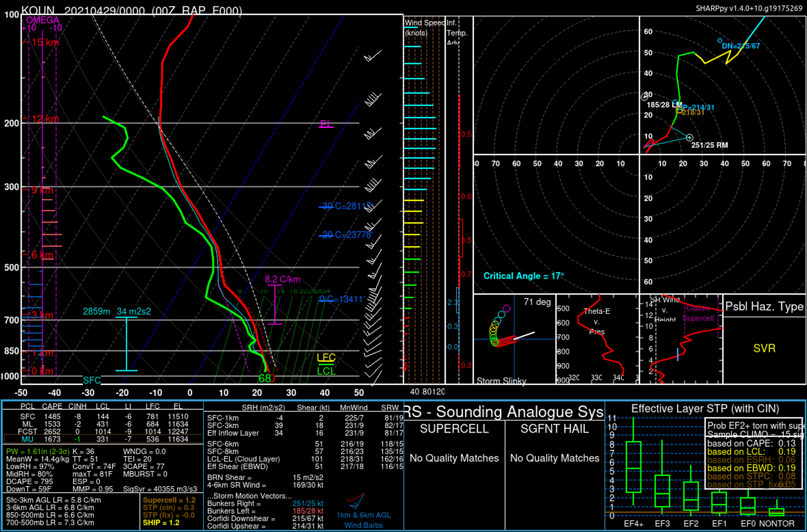Click the cyan effective inflow layer bracket
Screen dimensions: 807x532
(x=126, y=344)
